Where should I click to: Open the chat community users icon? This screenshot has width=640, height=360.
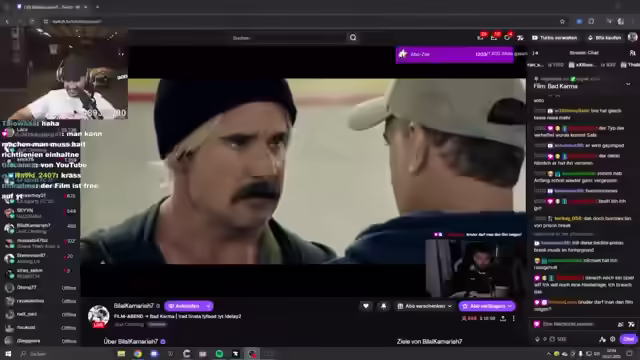pyautogui.click(x=632, y=53)
